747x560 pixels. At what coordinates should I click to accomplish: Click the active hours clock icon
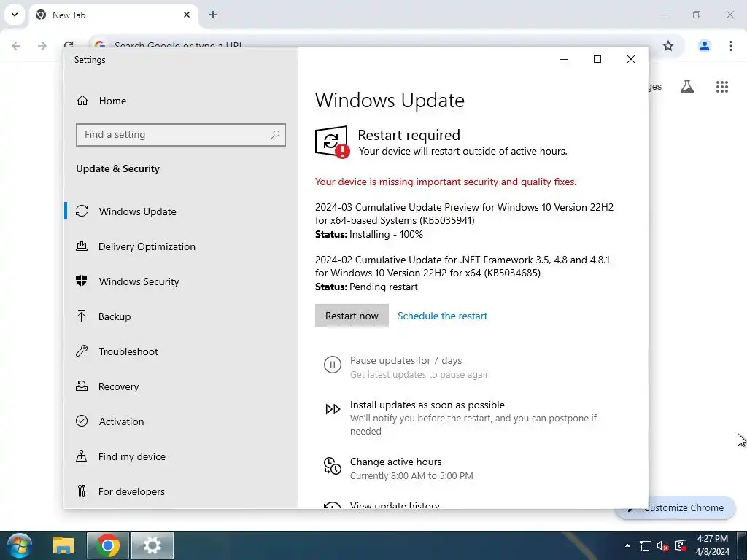coord(333,466)
